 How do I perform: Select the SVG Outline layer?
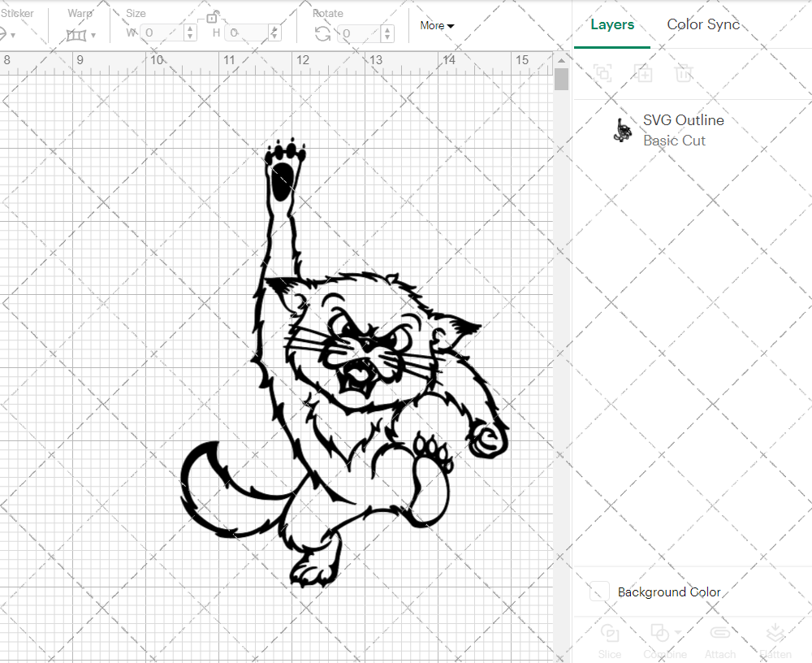click(x=684, y=120)
